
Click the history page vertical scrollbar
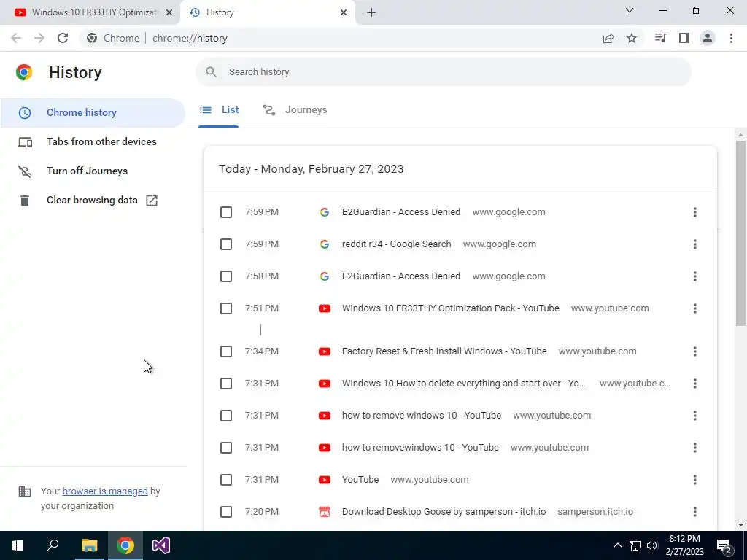[740, 233]
